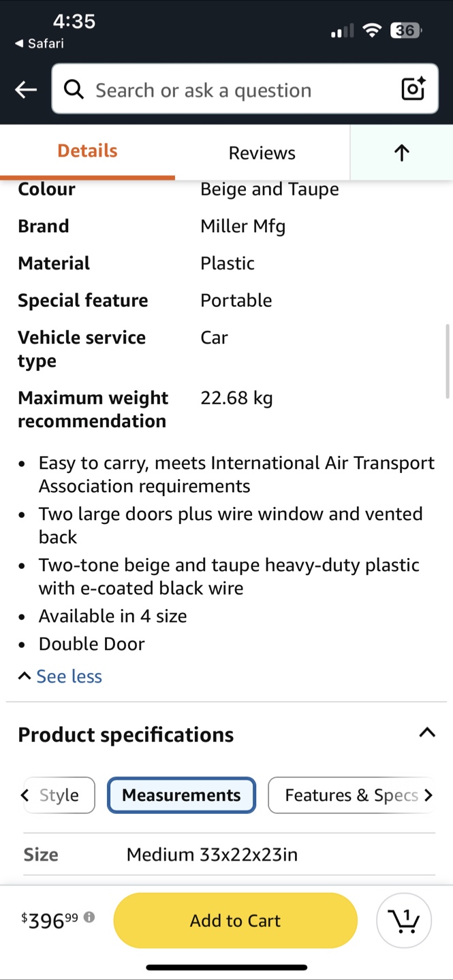This screenshot has width=453, height=980.
Task: Tap the price info icon
Action: [x=89, y=917]
